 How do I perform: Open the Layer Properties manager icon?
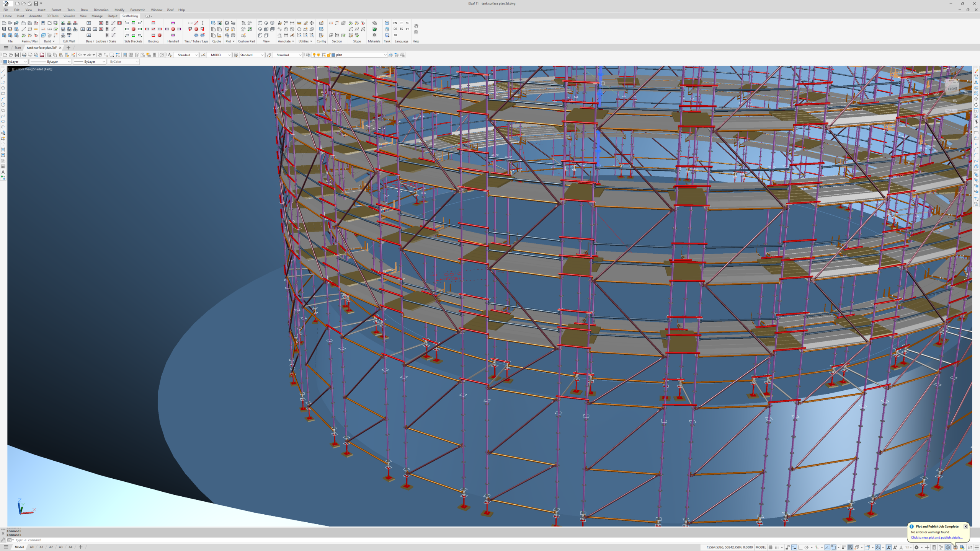(308, 55)
